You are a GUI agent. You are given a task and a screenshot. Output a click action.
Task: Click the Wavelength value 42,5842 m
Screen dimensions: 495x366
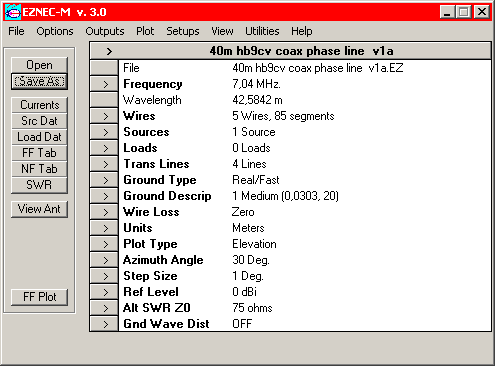257,100
